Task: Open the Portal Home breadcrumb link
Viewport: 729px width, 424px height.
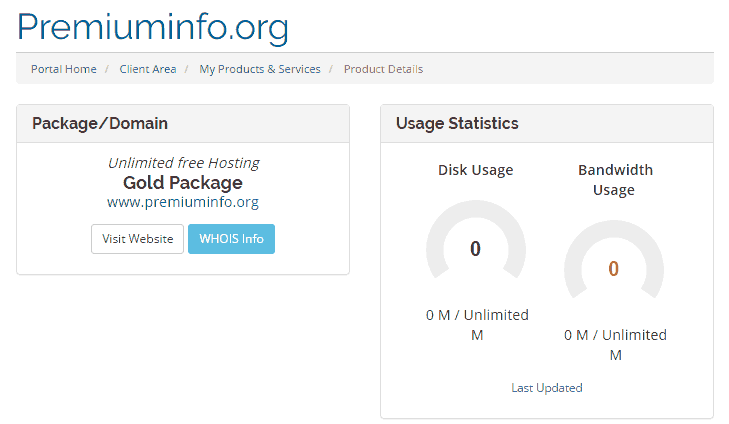Action: click(x=64, y=69)
